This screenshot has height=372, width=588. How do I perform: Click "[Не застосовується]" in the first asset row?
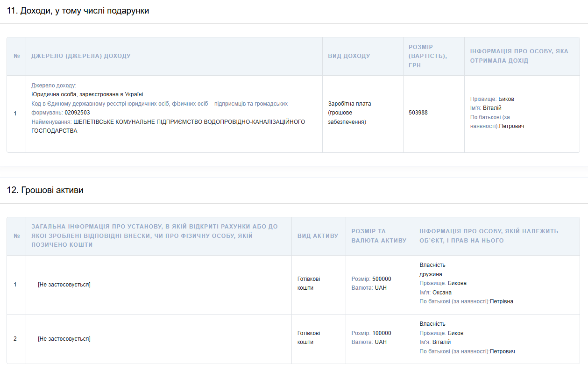pos(64,285)
